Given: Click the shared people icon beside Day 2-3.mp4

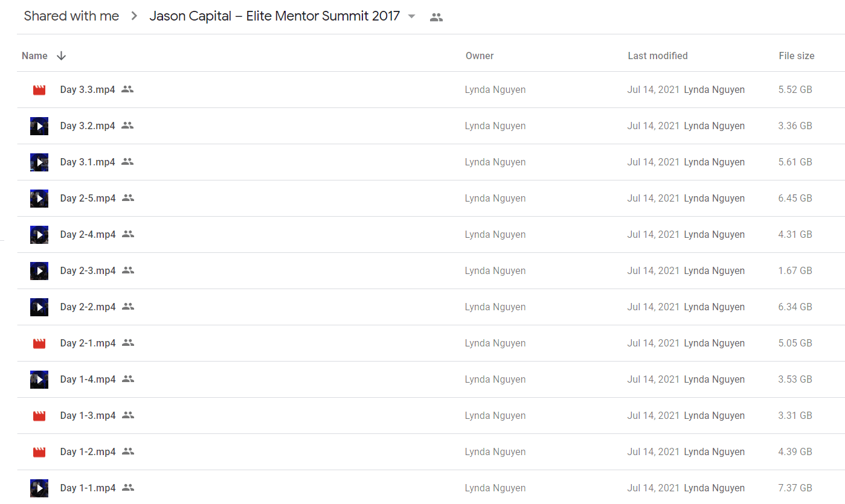Looking at the screenshot, I should [x=127, y=270].
